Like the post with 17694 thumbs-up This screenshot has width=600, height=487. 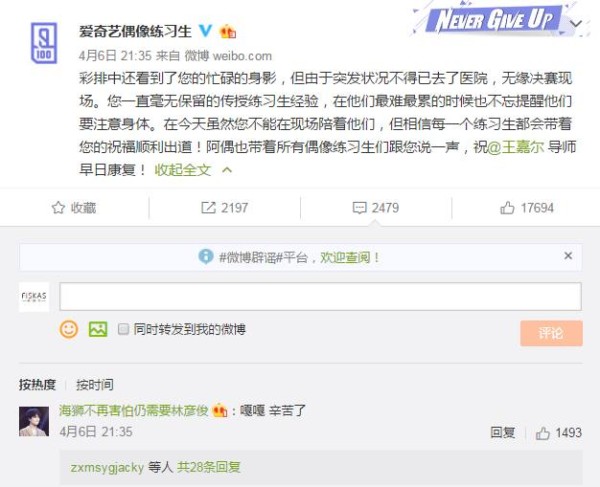507,208
